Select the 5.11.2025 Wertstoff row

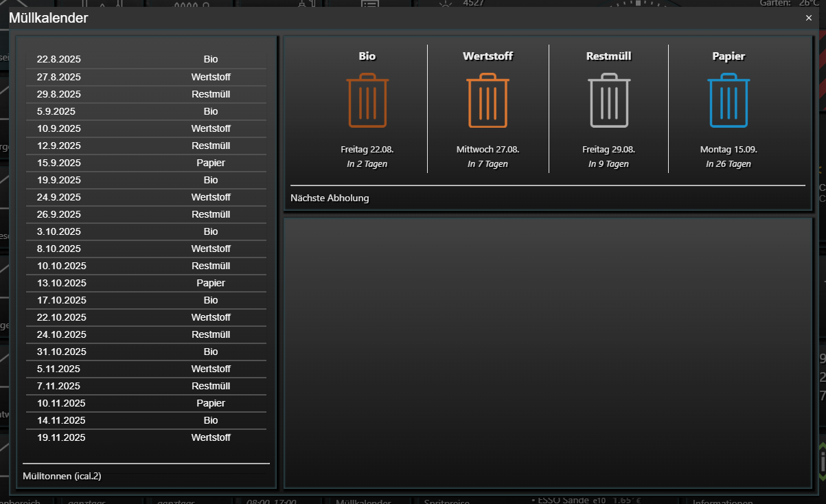[146, 369]
